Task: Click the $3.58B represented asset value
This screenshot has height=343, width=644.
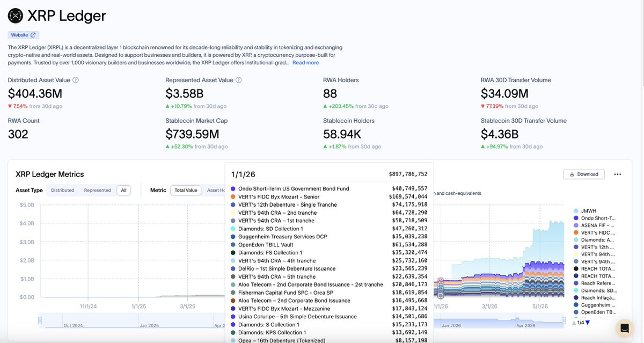Action: point(185,93)
